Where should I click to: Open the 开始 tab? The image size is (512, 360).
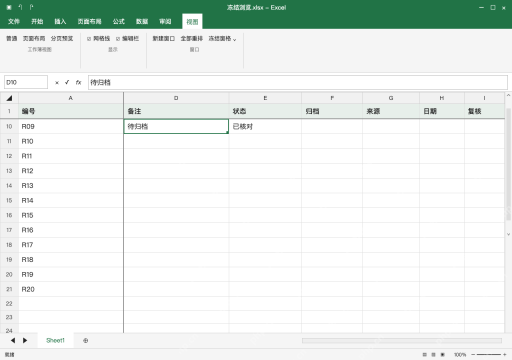(x=37, y=22)
